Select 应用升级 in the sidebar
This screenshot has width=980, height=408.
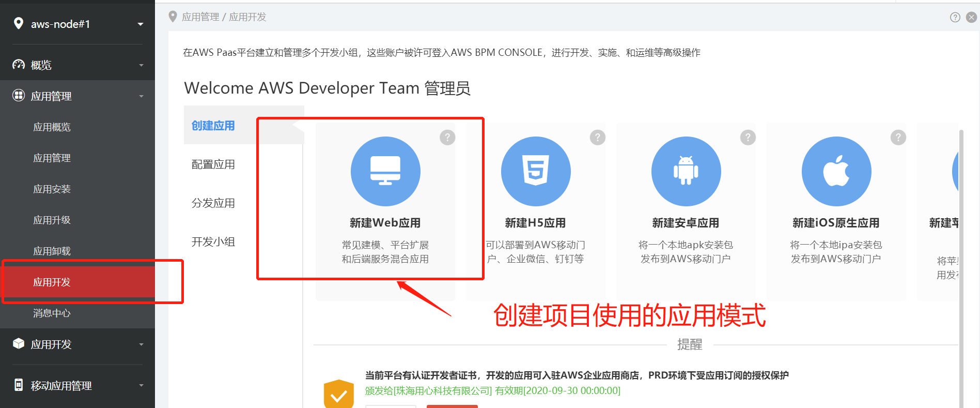(x=52, y=220)
